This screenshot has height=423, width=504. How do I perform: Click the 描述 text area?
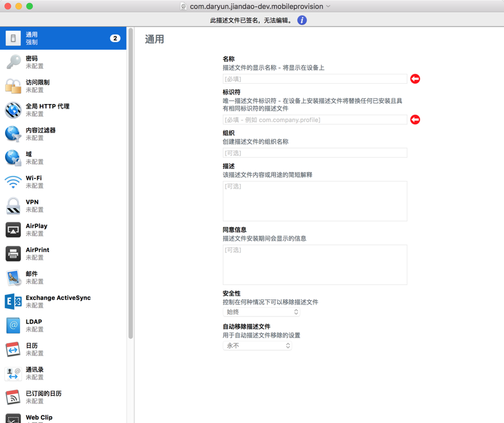click(x=315, y=201)
